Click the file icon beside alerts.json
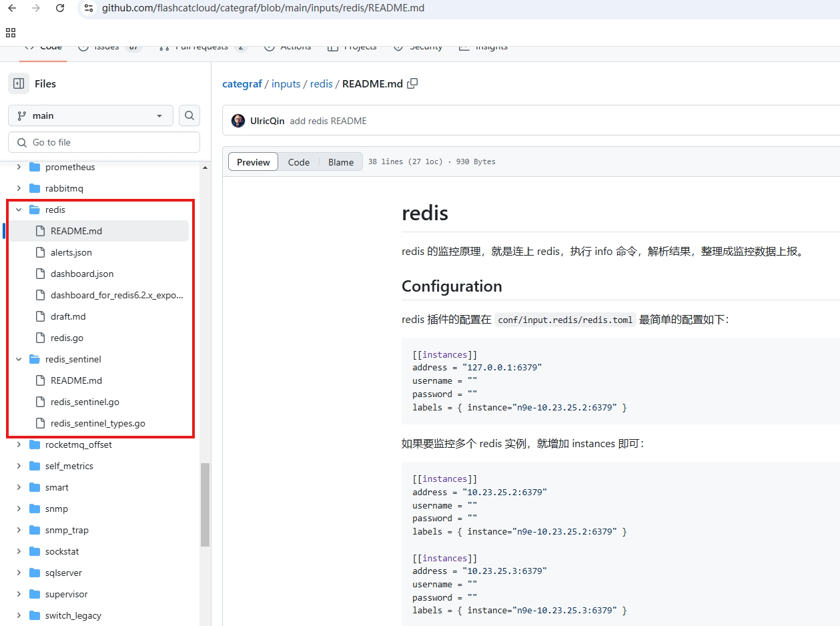 point(40,252)
